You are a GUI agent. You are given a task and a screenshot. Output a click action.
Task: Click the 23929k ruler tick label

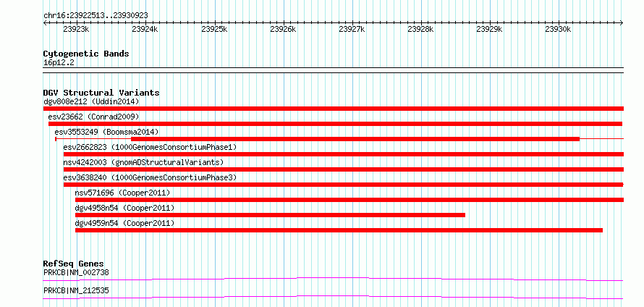coord(489,30)
